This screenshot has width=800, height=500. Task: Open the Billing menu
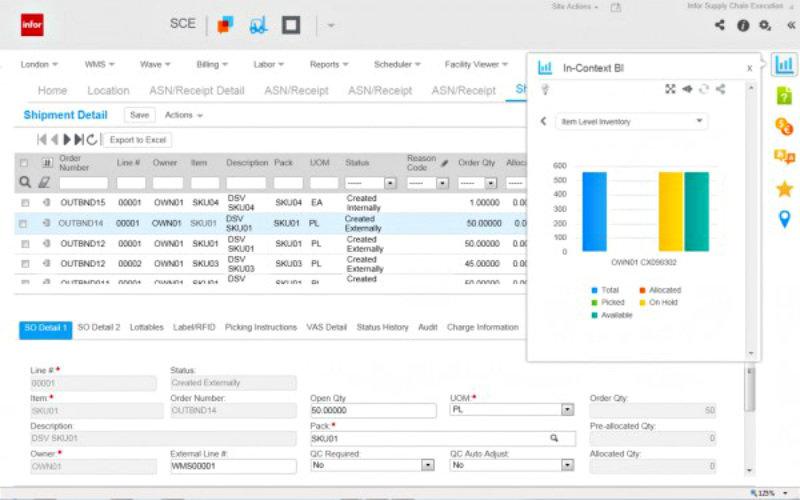(212, 64)
